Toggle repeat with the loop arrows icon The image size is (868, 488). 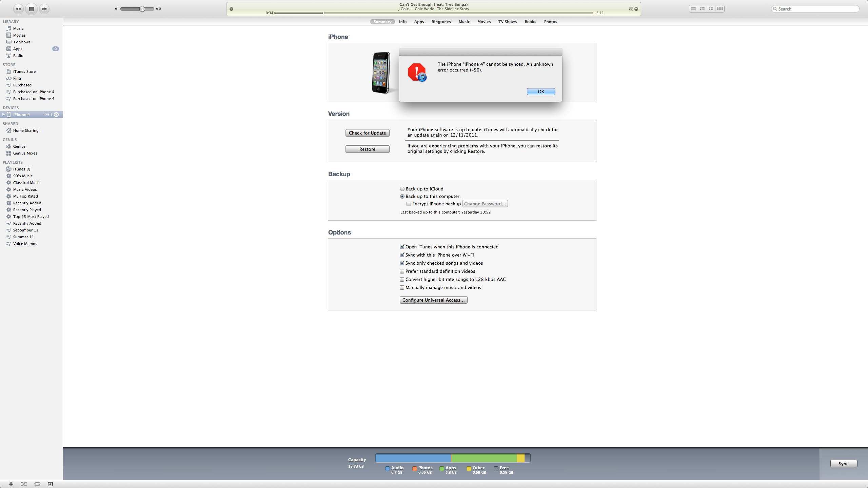point(37,484)
